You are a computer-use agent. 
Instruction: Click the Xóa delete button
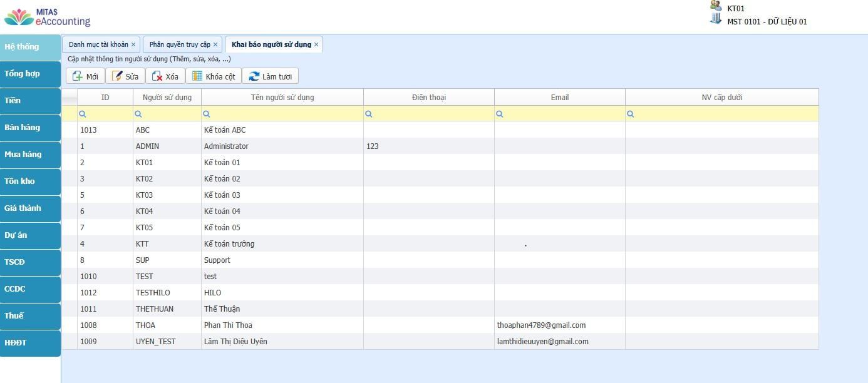(x=165, y=76)
